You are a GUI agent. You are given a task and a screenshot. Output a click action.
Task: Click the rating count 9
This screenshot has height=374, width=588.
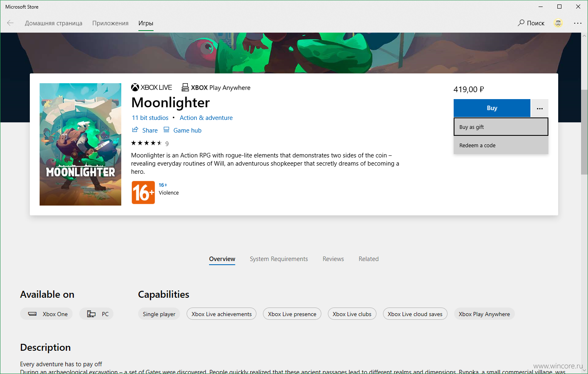(x=167, y=144)
